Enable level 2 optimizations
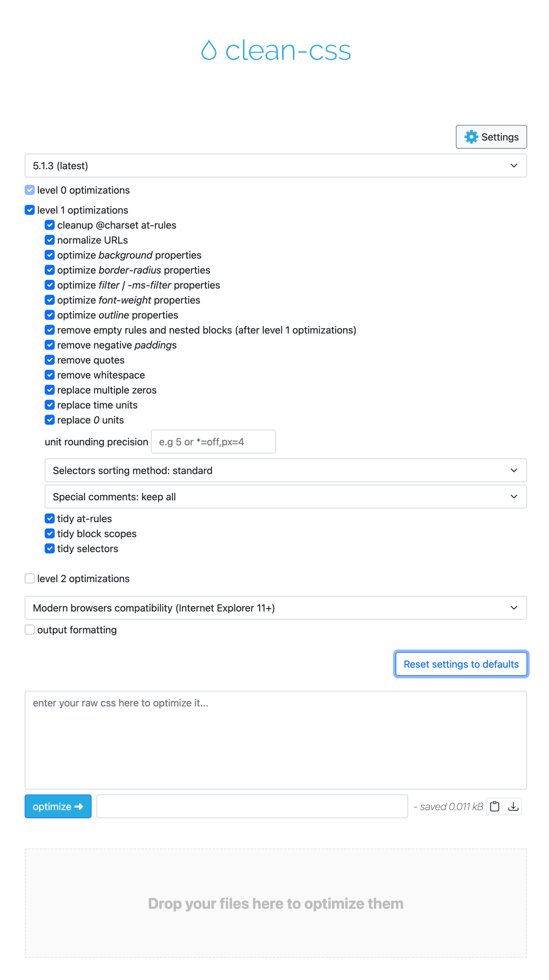 (30, 579)
